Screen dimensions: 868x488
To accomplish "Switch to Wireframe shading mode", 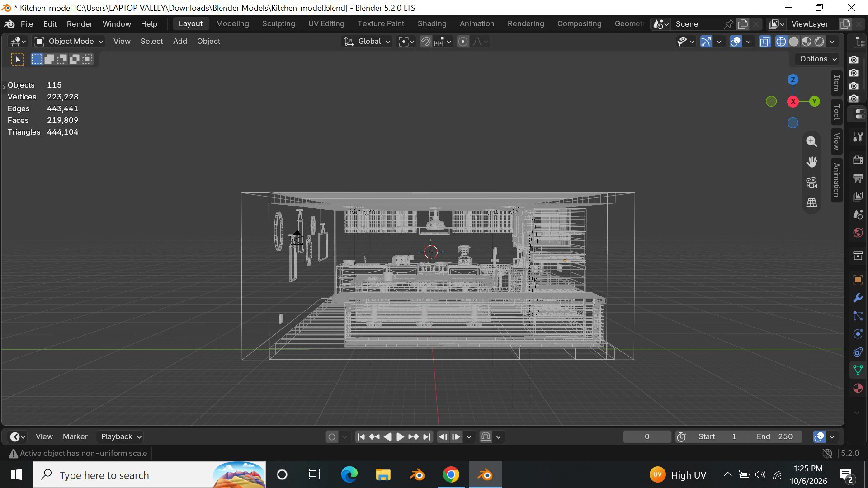I will (781, 42).
